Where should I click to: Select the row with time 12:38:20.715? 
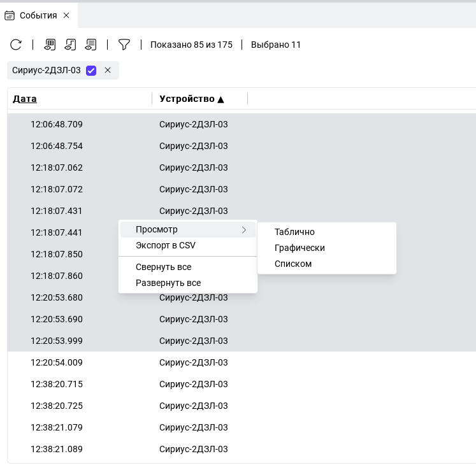[57, 384]
